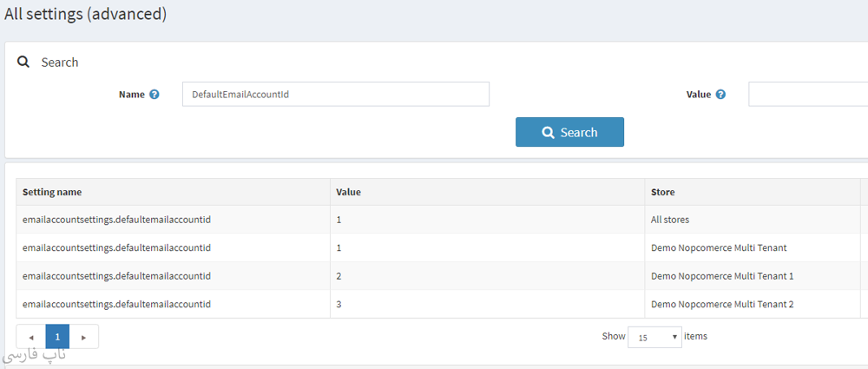Select the Demo Nopcomerce Multi Tenant 2 row
The image size is (868, 369).
coord(116,304)
